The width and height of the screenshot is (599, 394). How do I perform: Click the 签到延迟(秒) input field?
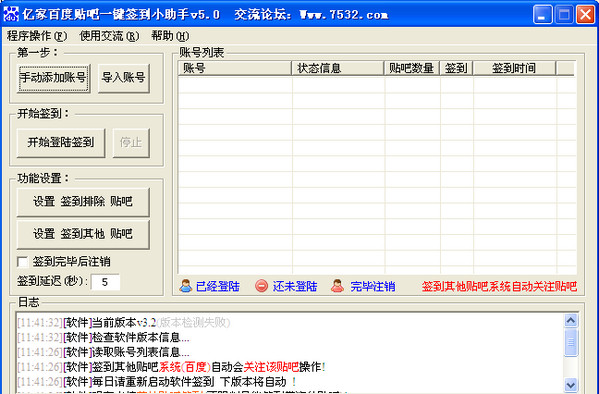(105, 282)
